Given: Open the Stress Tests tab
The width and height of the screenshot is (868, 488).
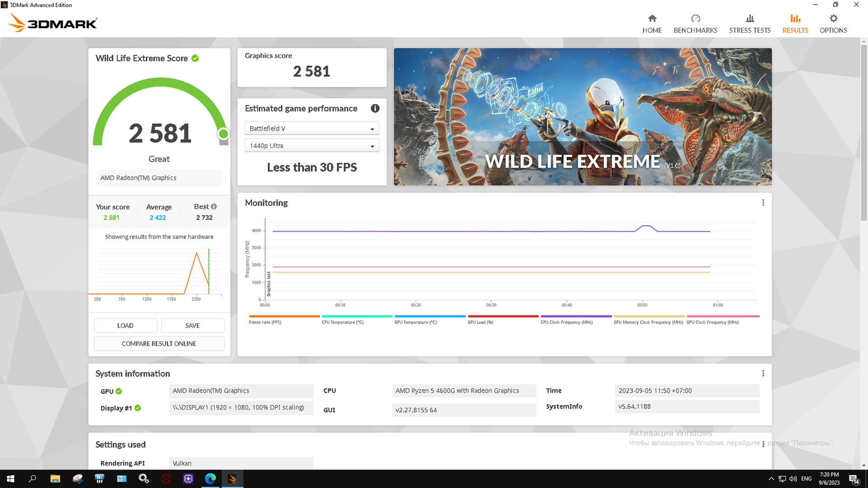Looking at the screenshot, I should tap(750, 24).
